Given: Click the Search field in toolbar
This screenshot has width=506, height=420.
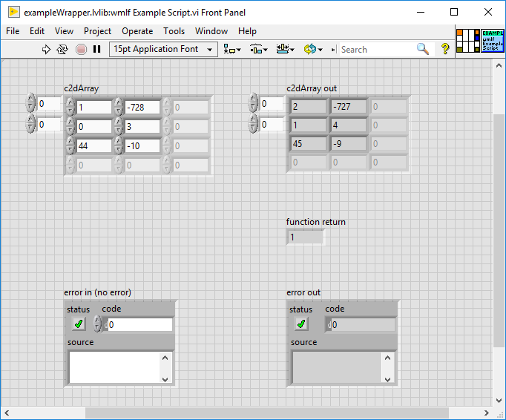Looking at the screenshot, I should [x=378, y=50].
